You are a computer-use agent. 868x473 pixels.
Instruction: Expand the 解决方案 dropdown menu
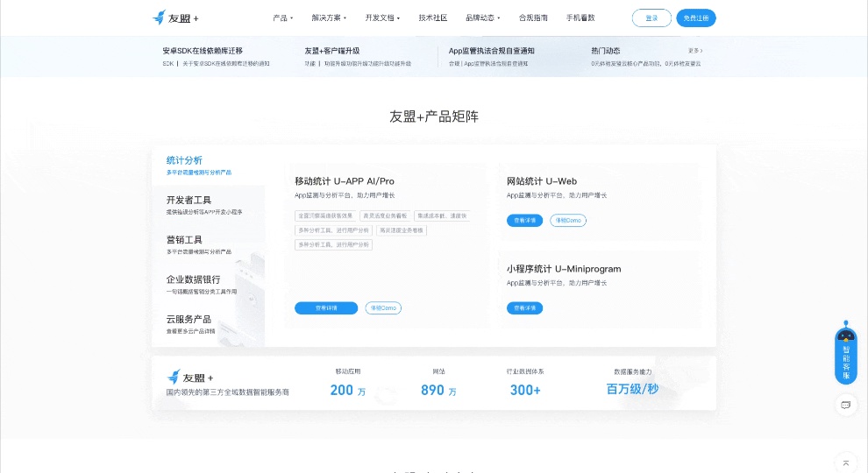(x=329, y=18)
